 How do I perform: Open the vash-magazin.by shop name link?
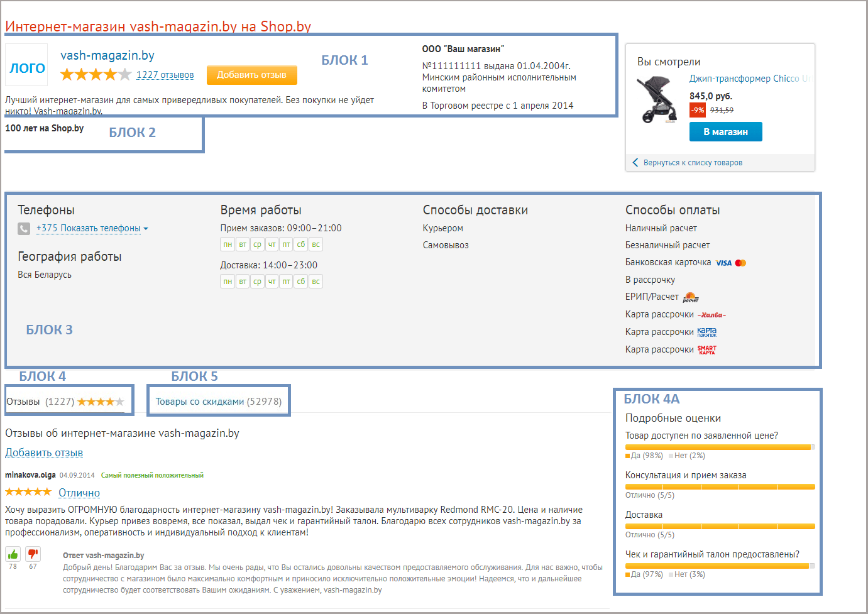(107, 55)
